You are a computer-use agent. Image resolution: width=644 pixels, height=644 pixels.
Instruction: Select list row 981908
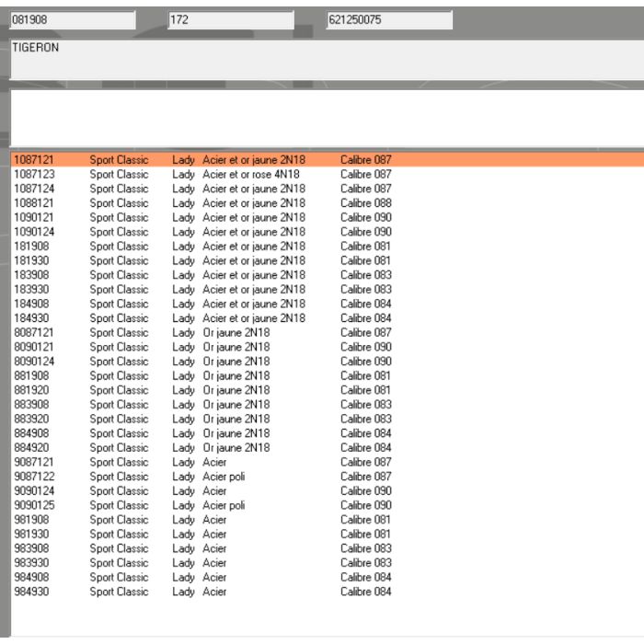coord(327,519)
